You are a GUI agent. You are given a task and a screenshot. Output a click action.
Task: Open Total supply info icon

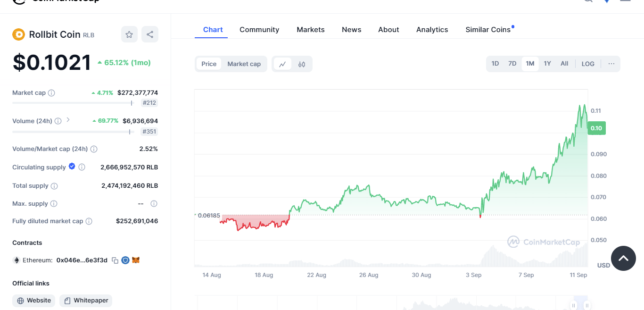(x=54, y=186)
